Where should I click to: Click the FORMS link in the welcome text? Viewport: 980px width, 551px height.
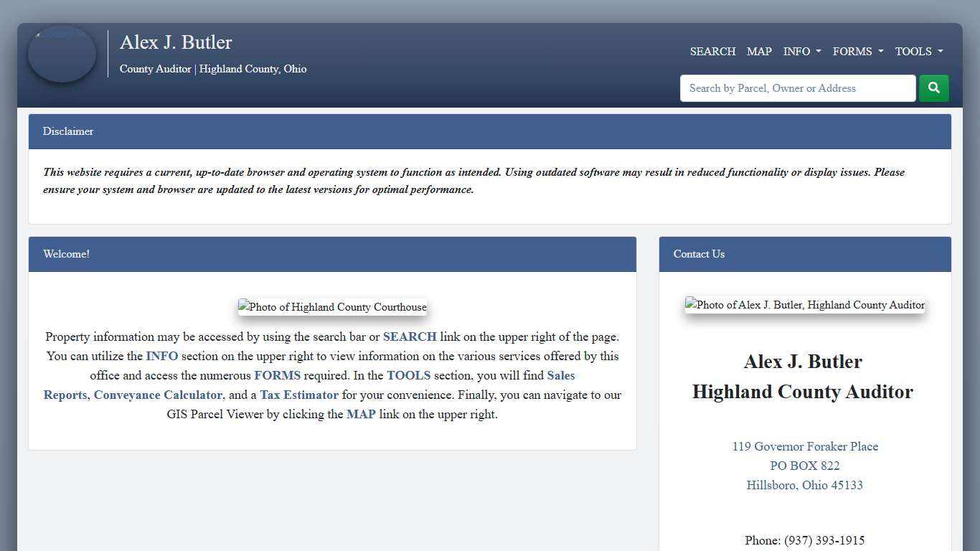point(278,375)
